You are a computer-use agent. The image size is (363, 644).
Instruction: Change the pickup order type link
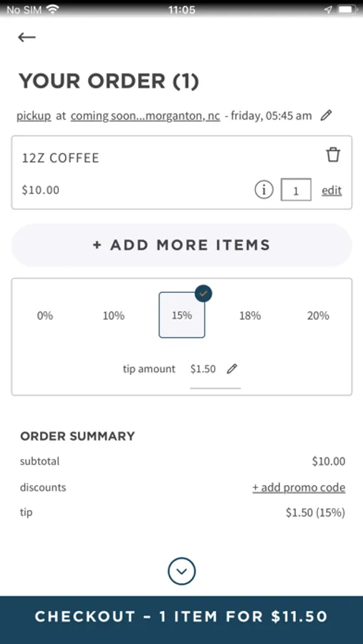[x=34, y=116]
